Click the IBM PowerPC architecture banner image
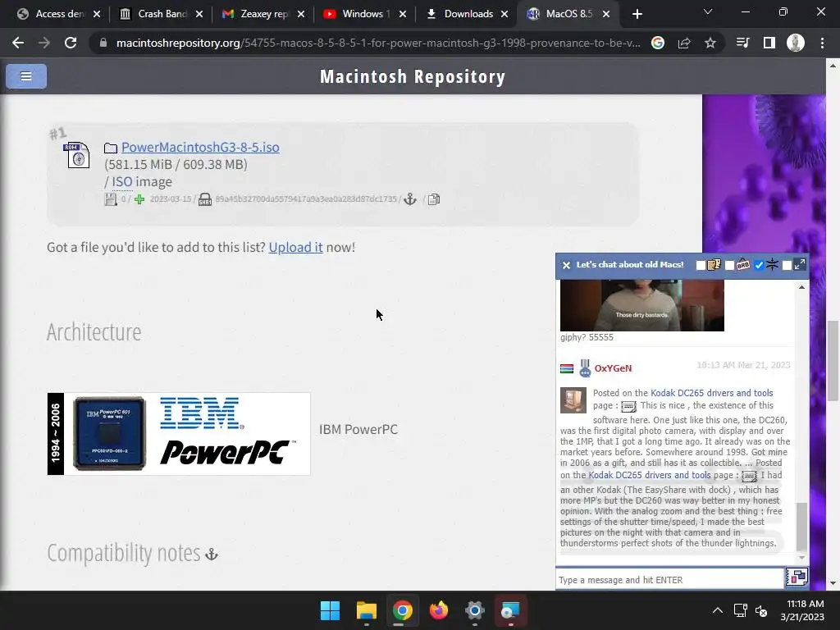 [179, 434]
